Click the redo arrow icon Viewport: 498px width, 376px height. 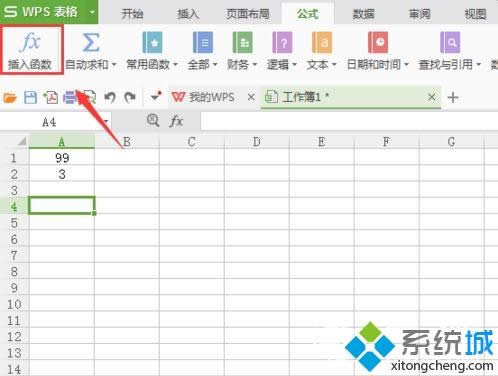[130, 98]
